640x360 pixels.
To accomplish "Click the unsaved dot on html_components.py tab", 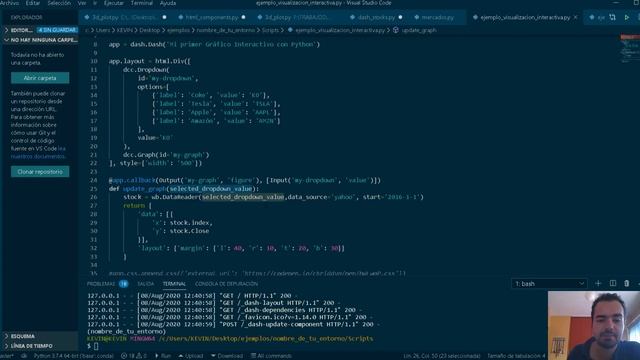I will [243, 18].
